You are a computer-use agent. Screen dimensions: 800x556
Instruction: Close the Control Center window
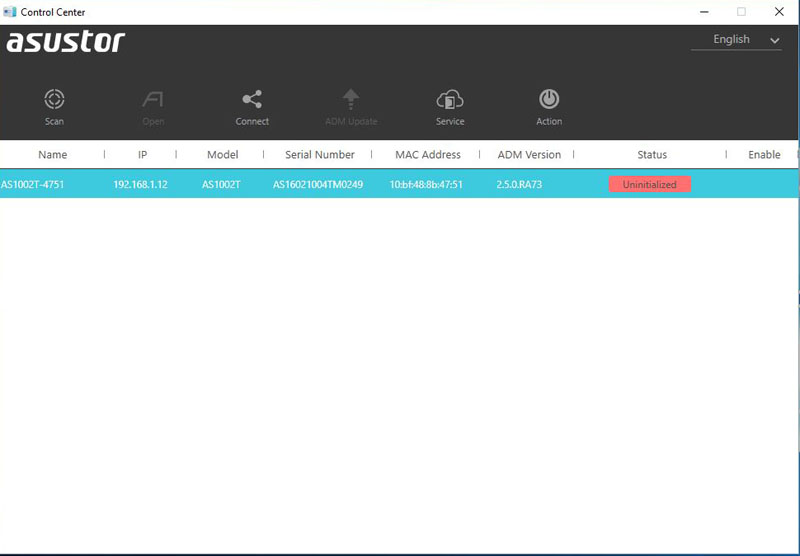[779, 12]
